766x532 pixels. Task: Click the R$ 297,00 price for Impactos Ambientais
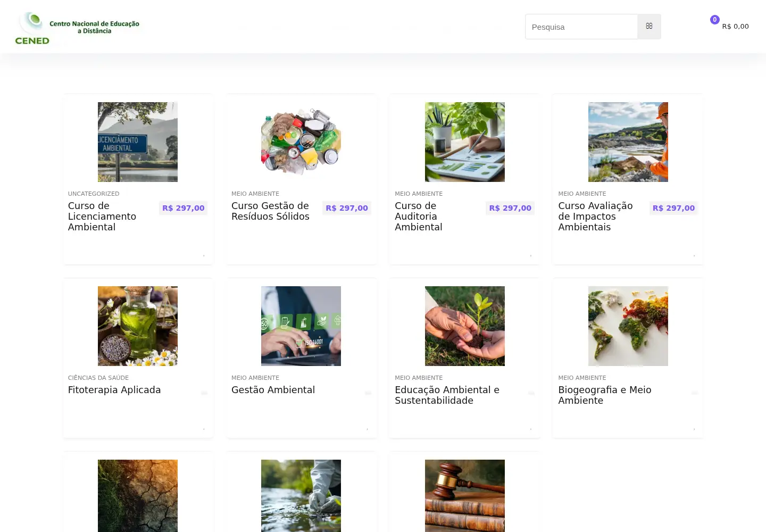(673, 208)
